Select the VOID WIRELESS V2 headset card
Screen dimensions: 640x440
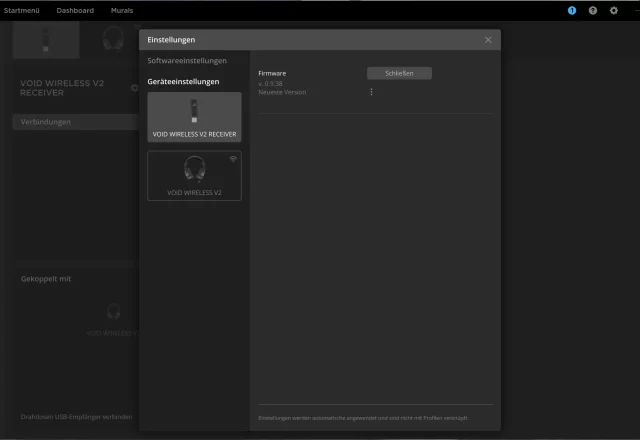pyautogui.click(x=194, y=175)
